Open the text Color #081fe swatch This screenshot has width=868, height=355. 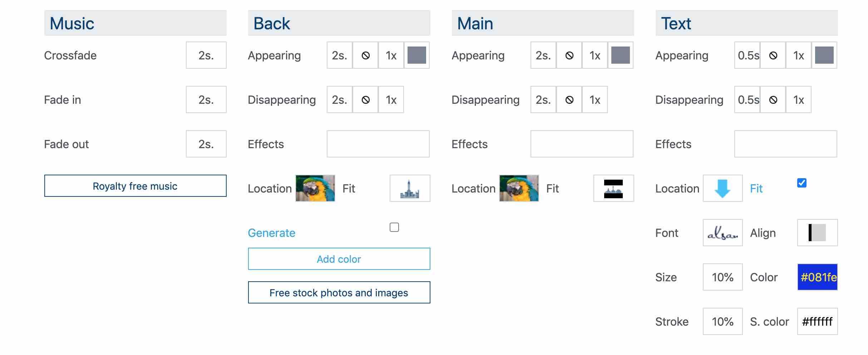click(817, 277)
